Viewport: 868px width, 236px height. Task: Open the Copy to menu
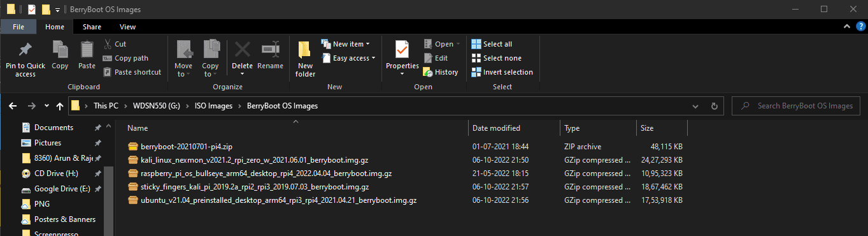pyautogui.click(x=210, y=59)
